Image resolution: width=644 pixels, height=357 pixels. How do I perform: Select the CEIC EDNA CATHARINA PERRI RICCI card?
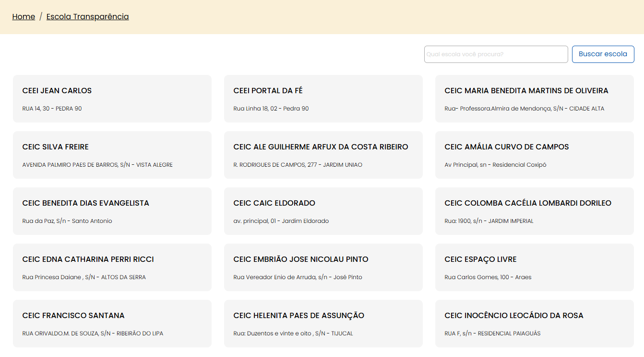112,267
